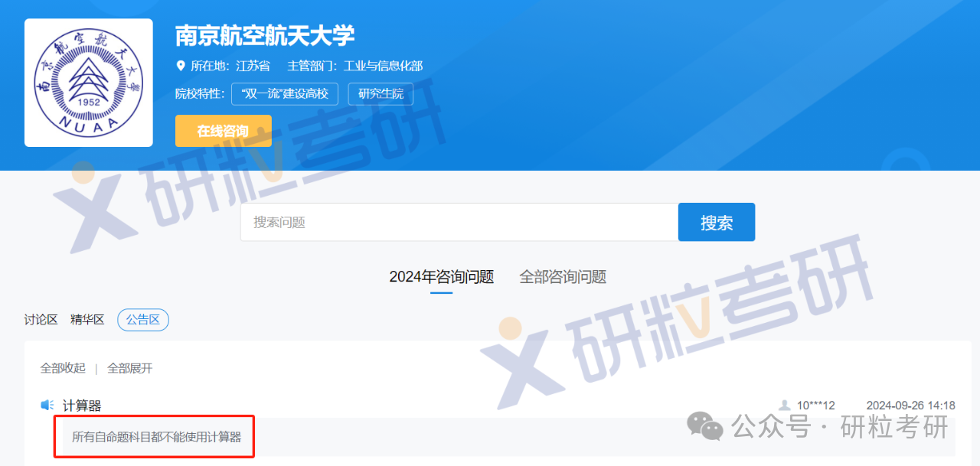Open the 计算器 announcement title

(x=82, y=406)
